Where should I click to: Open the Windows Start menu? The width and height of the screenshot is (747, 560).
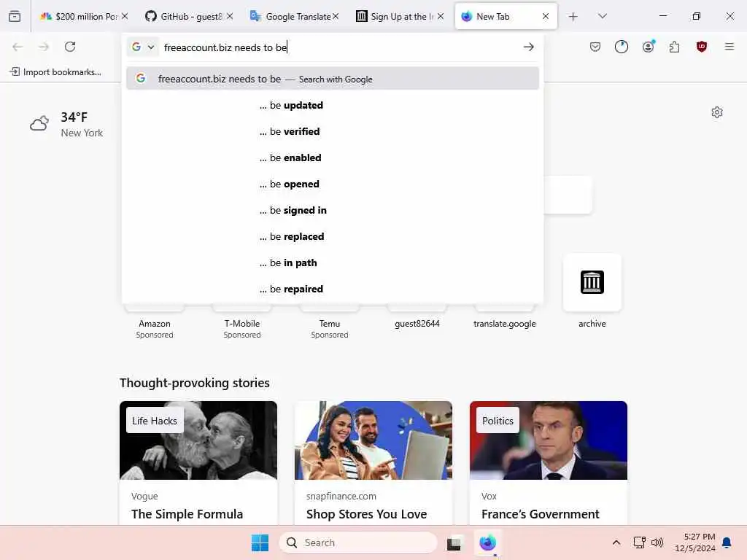260,542
